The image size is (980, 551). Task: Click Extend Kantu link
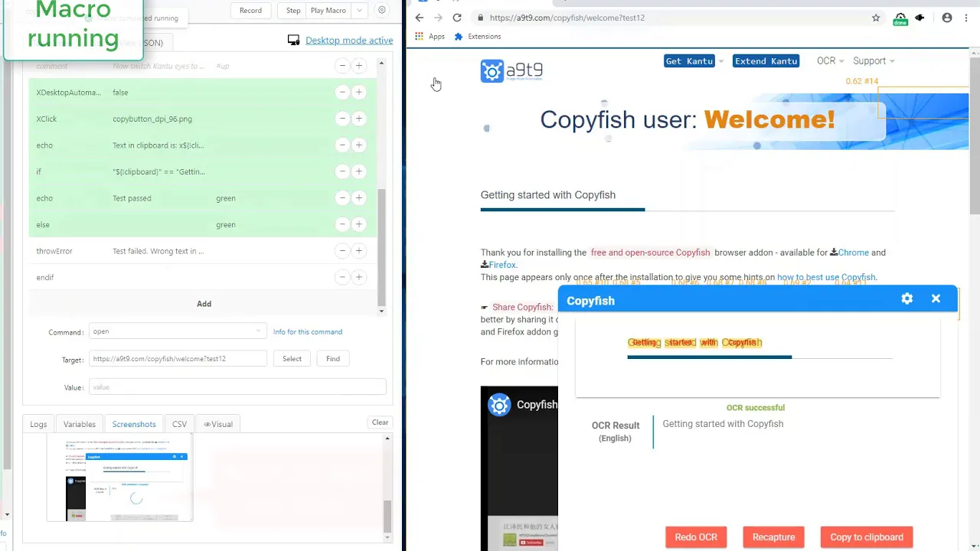[766, 61]
